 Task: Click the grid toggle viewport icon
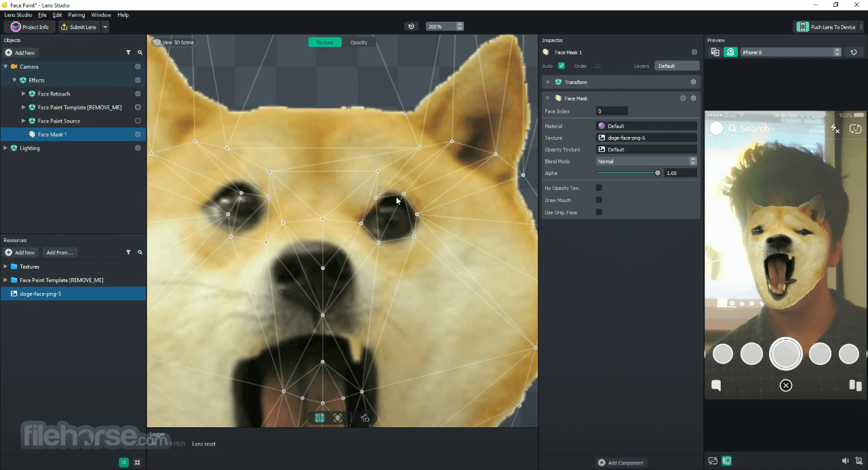(x=319, y=418)
